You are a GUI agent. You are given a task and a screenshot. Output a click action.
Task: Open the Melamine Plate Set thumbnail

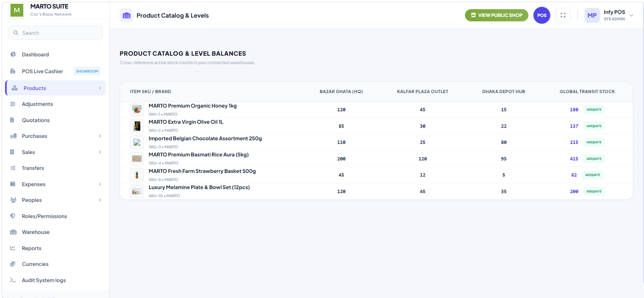(x=137, y=191)
